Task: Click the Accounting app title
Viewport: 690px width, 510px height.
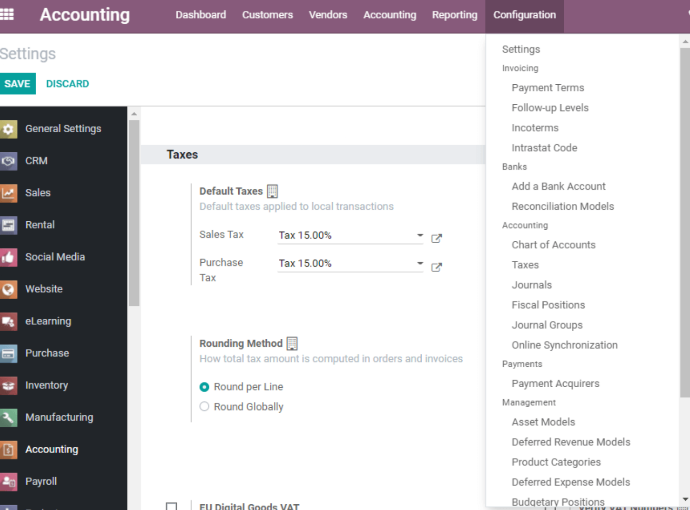Action: [84, 15]
